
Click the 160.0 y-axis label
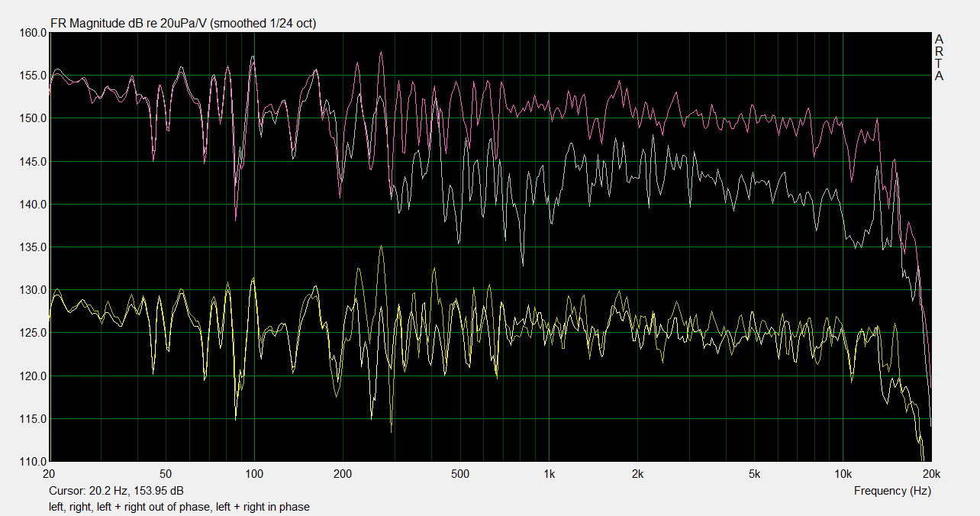tap(31, 33)
